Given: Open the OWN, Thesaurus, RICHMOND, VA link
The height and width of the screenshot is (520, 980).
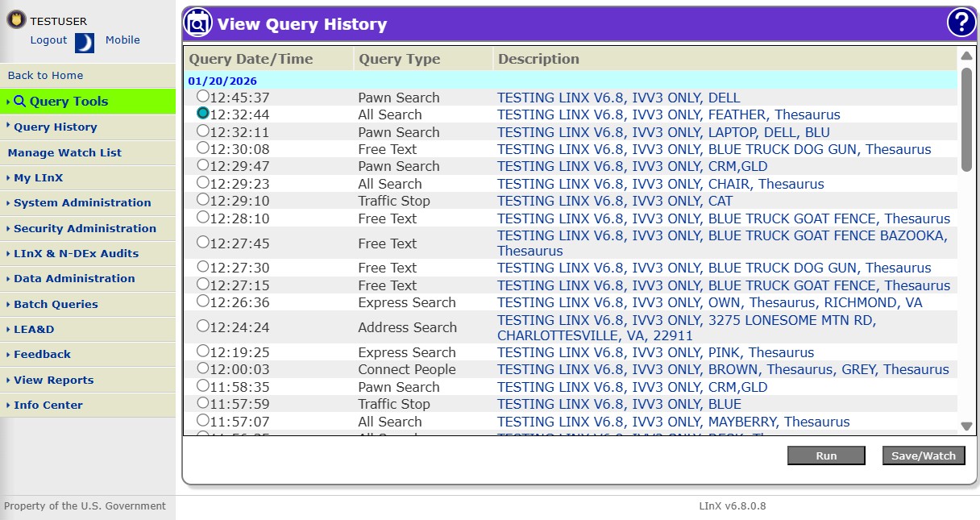Looking at the screenshot, I should [x=710, y=302].
